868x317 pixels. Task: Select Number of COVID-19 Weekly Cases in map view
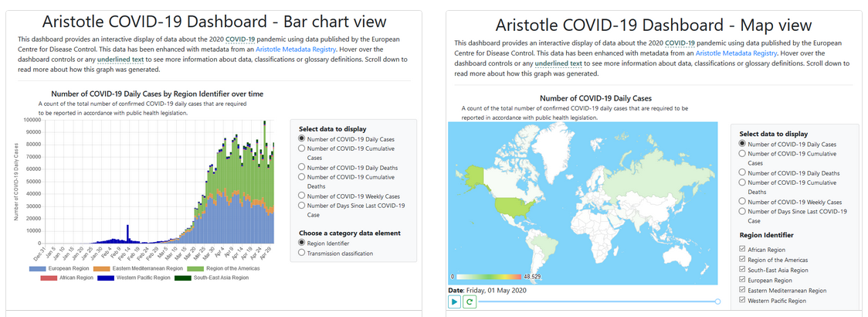coord(743,201)
